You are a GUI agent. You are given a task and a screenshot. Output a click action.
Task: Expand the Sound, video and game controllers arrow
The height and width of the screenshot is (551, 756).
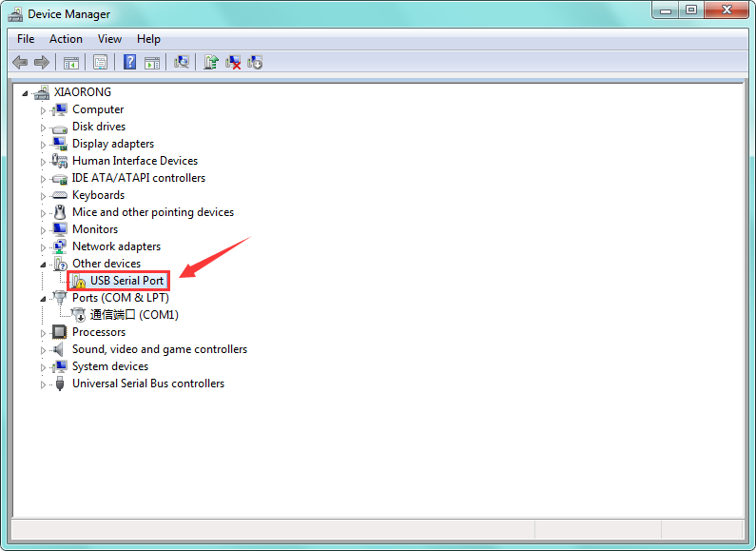coord(43,350)
